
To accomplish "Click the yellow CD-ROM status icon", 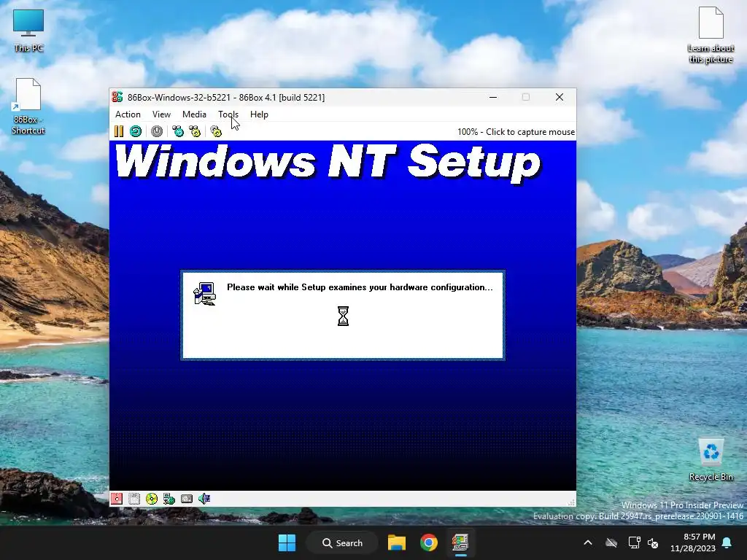I will pyautogui.click(x=152, y=499).
